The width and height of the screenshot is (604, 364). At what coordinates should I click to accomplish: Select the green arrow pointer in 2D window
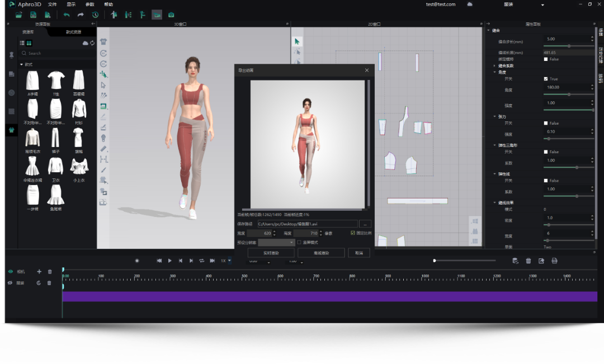pos(297,41)
